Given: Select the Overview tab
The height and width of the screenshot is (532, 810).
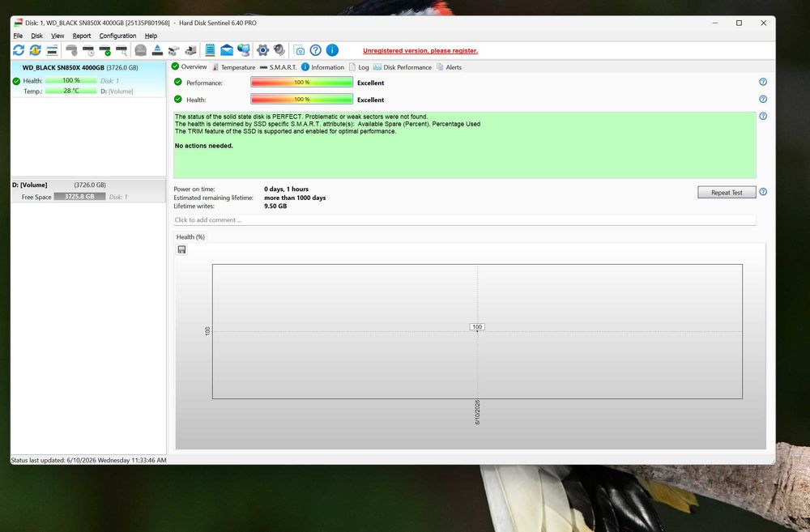Looking at the screenshot, I should click(x=189, y=66).
